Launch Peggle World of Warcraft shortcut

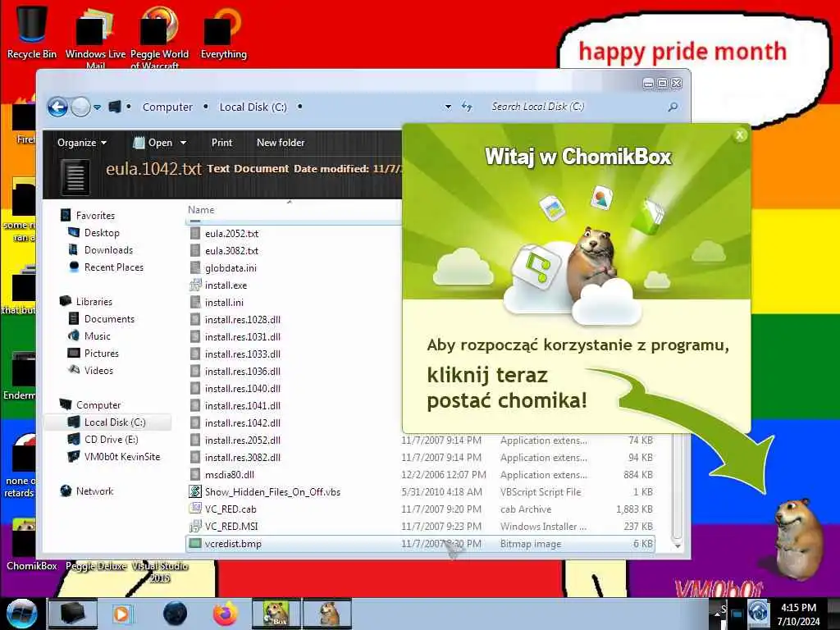click(159, 36)
